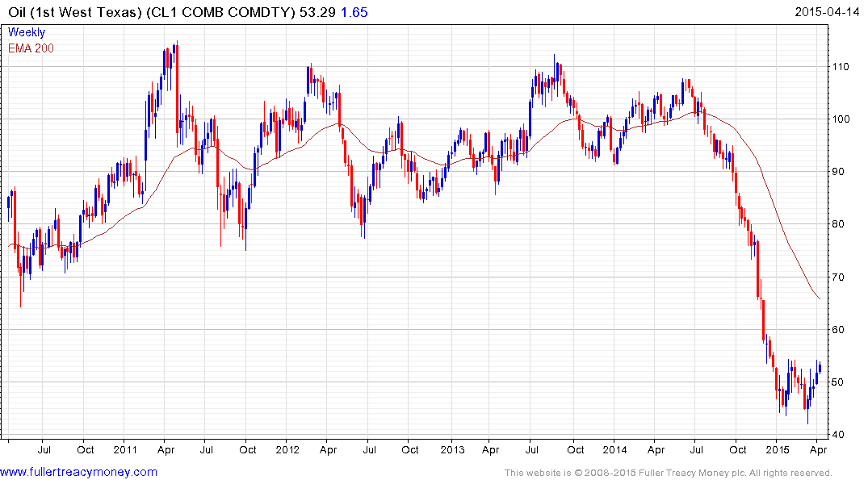Click the 40 price axis label
This screenshot has height=484, width=868.
coord(838,434)
